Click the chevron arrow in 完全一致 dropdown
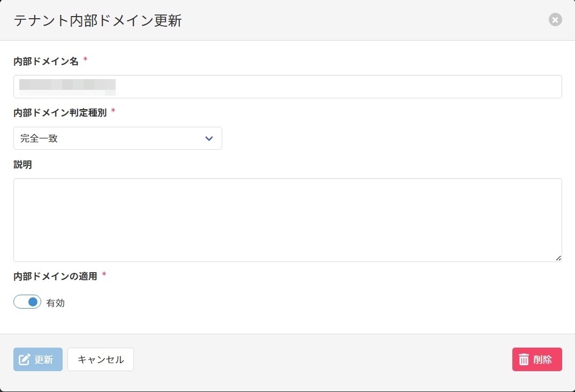 tap(209, 139)
